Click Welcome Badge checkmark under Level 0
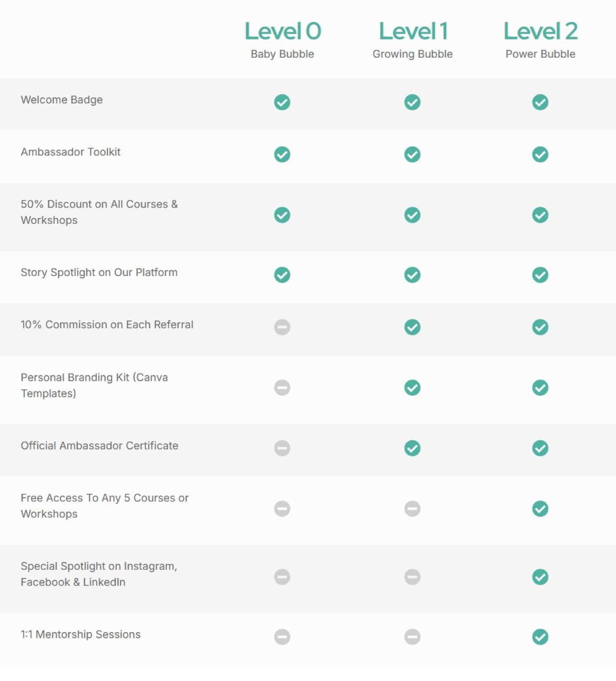Image resolution: width=616 pixels, height=681 pixels. [282, 102]
